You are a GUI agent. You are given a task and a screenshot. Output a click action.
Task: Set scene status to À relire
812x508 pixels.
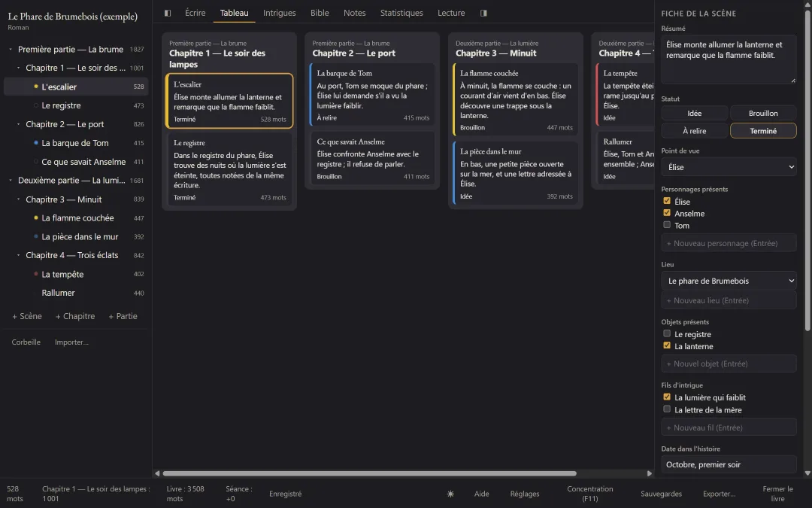(694, 131)
